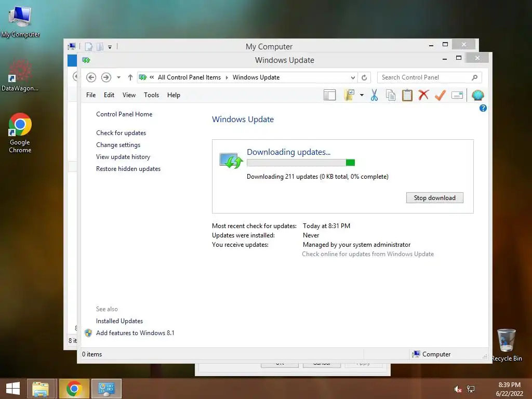Expand the double-chevron breadcrumb overflow
Viewport: 532px width, 399px height.
click(152, 77)
